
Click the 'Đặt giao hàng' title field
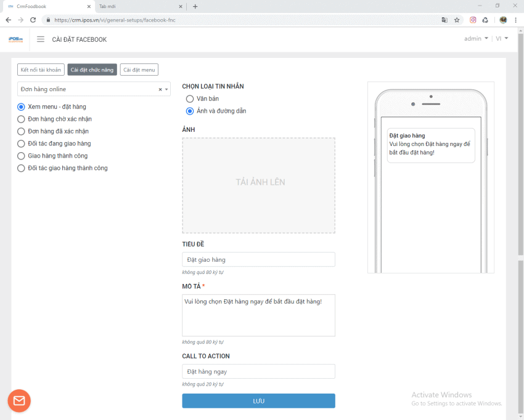[258, 259]
